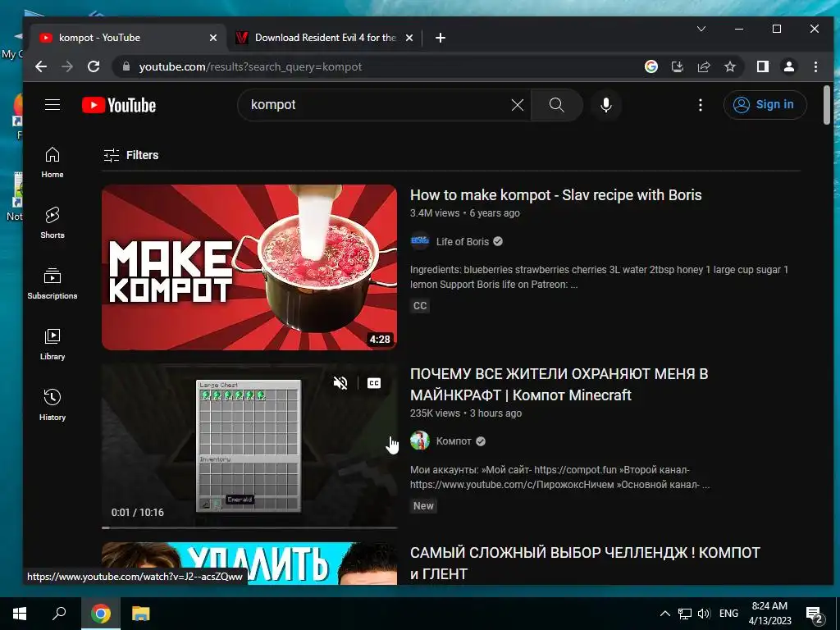840x630 pixels.
Task: Open Windows taskbar search
Action: point(59,614)
